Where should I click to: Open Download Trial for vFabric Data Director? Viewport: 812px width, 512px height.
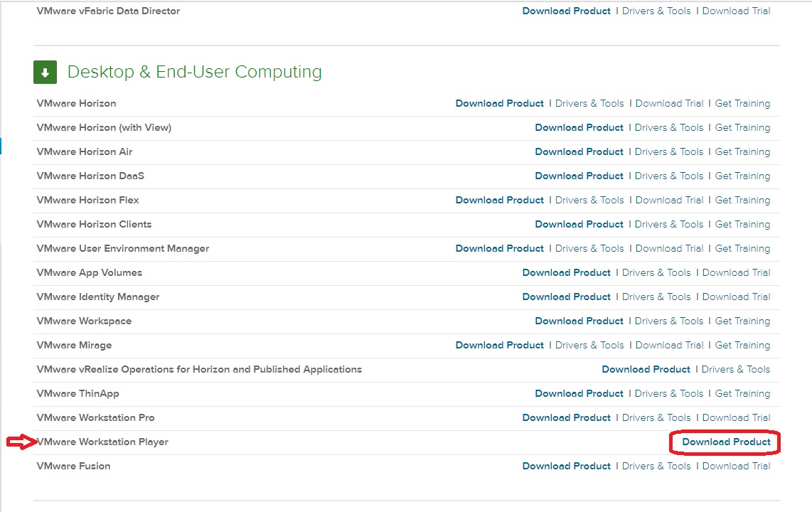[x=736, y=11]
